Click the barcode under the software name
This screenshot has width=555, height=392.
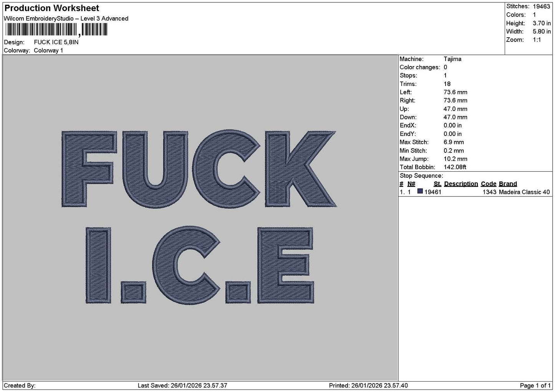tap(56, 30)
